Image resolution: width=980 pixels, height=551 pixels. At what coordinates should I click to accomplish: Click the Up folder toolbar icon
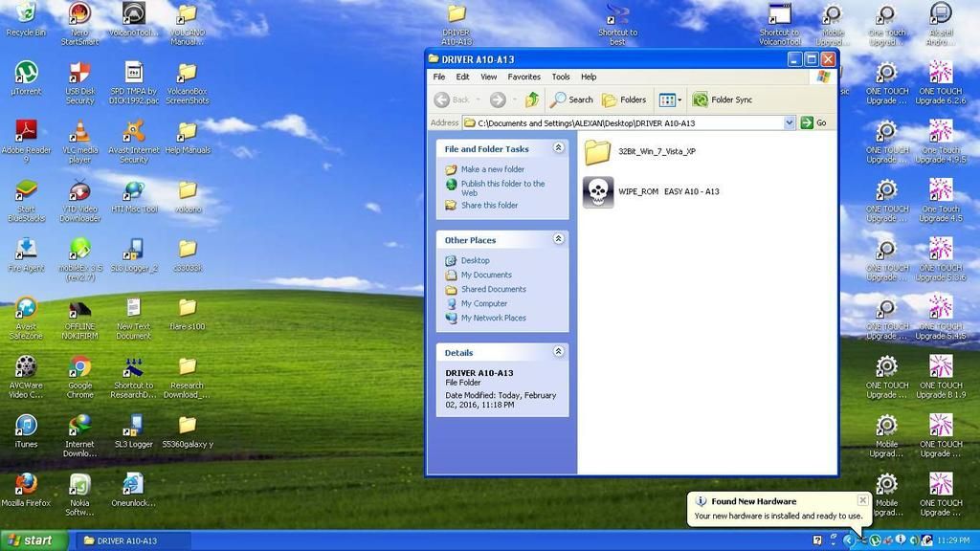[x=532, y=99]
